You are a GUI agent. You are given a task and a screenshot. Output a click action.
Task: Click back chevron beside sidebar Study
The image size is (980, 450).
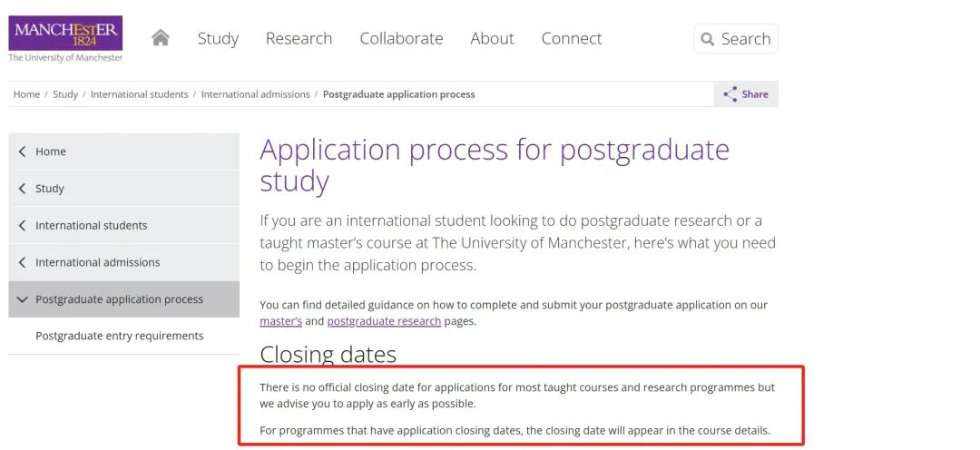(22, 189)
